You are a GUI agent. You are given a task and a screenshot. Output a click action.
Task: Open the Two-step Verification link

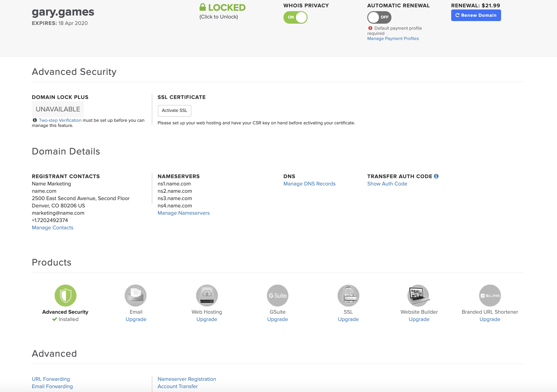tap(60, 120)
